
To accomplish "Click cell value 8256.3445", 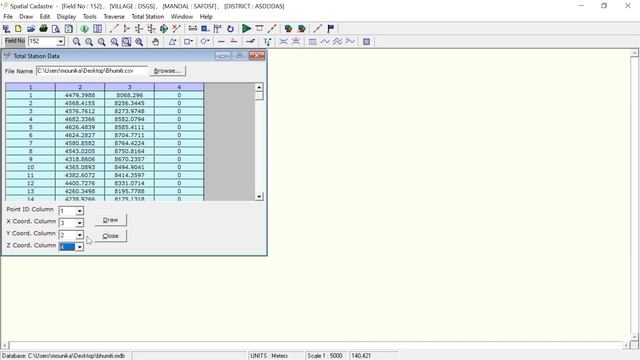I will (129, 103).
